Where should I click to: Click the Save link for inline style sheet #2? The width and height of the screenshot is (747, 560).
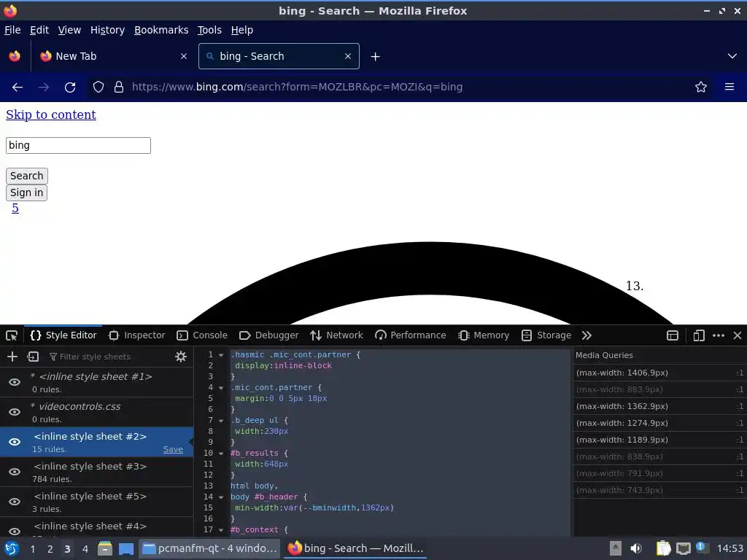pos(173,449)
